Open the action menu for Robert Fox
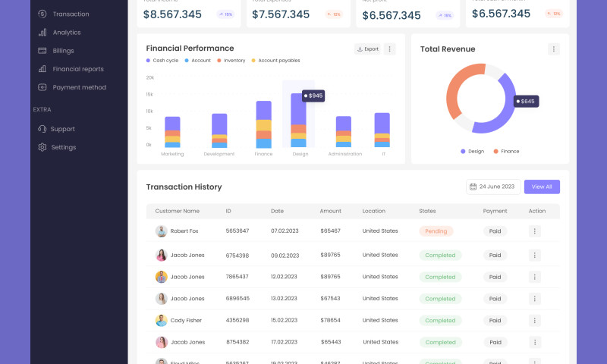 534,231
